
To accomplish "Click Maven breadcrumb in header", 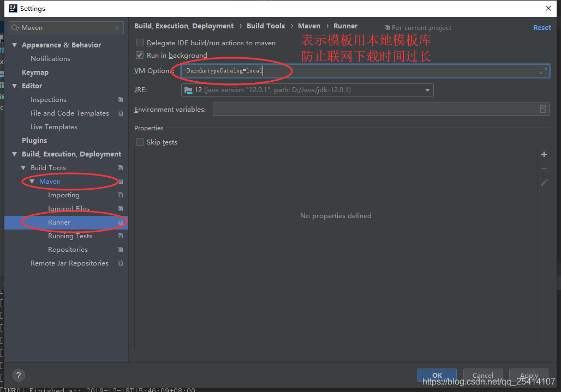I will 309,26.
